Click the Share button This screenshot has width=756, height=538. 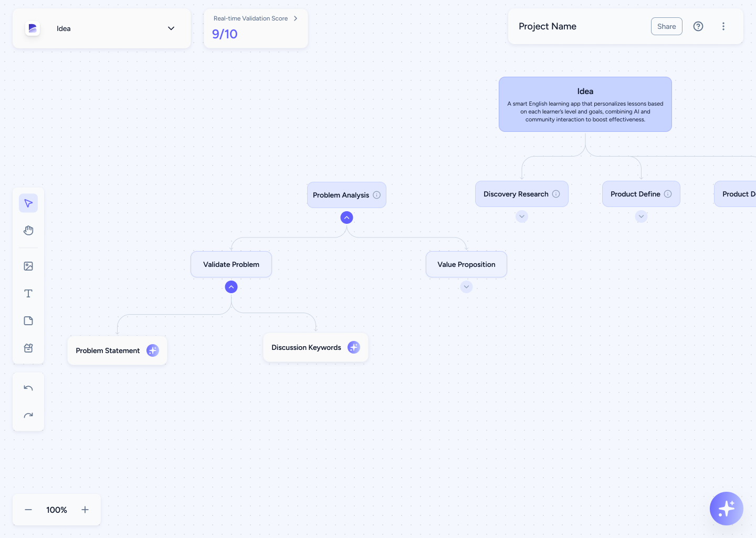pos(666,26)
